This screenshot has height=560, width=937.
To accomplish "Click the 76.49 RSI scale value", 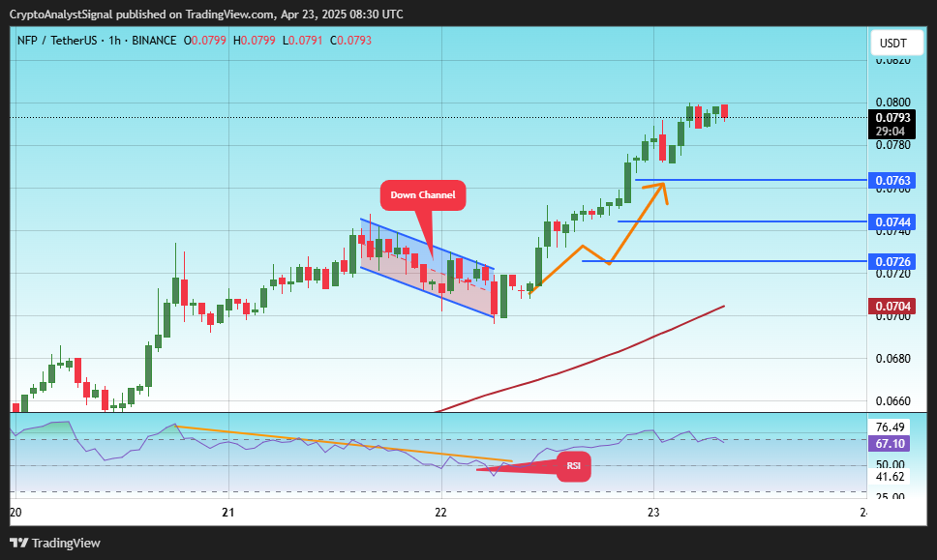I will [890, 427].
